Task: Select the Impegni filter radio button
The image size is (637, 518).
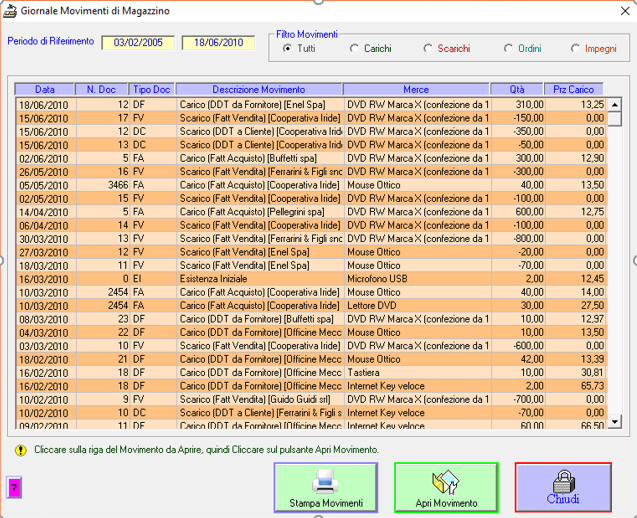Action: pos(575,48)
